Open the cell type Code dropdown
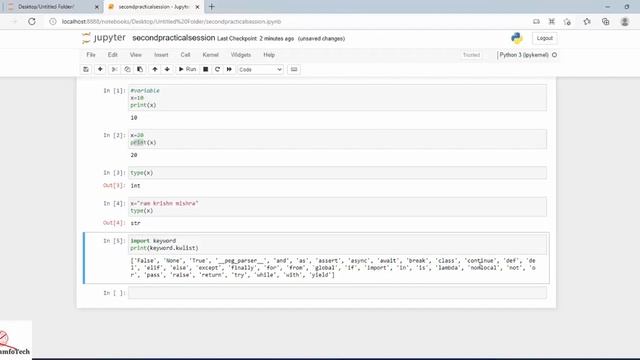Screen dimensions: 640x360 260,70
